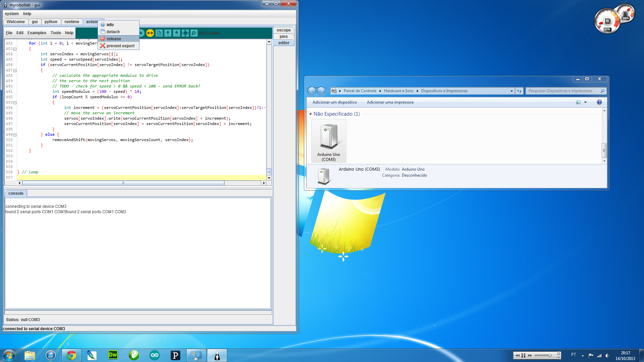This screenshot has height=362, width=644.
Task: Click Painel de Controle in the address breadcrumb
Action: [360, 91]
